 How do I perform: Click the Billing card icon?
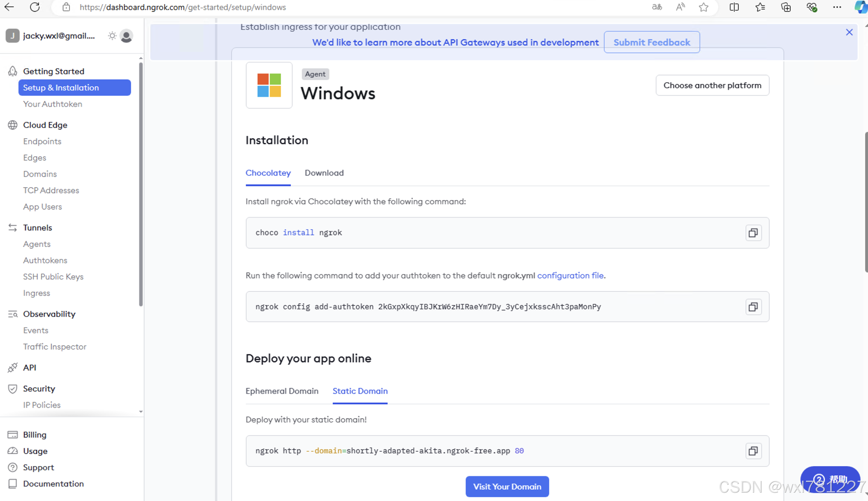coord(12,435)
